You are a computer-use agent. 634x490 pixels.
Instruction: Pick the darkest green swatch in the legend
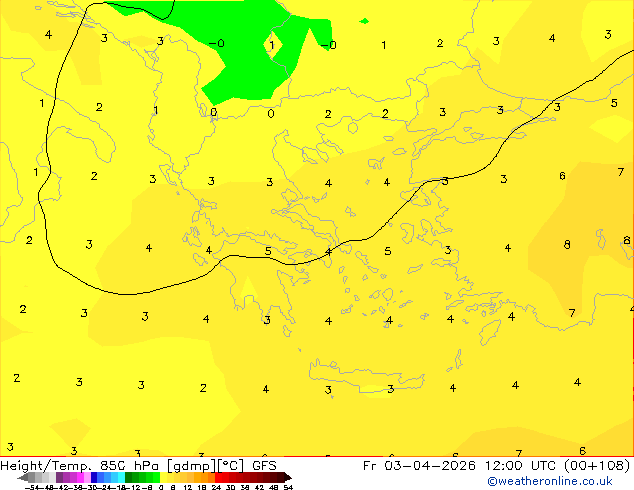pyautogui.click(x=129, y=477)
